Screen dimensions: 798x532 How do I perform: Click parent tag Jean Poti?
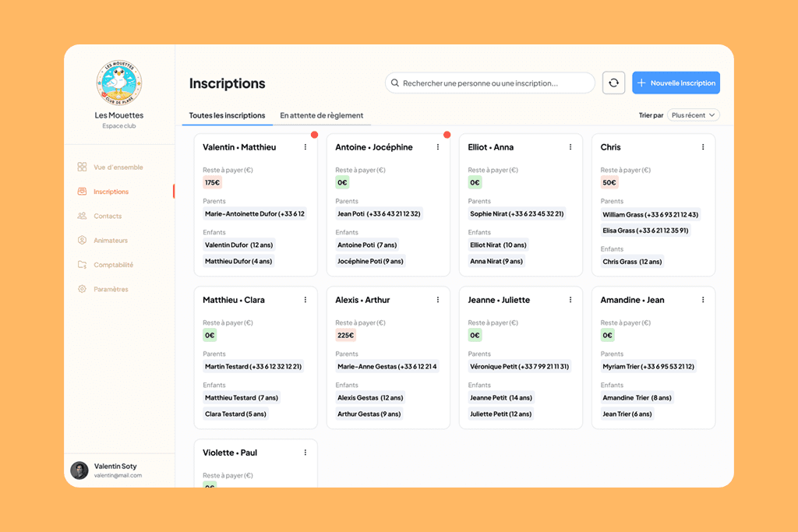click(380, 213)
